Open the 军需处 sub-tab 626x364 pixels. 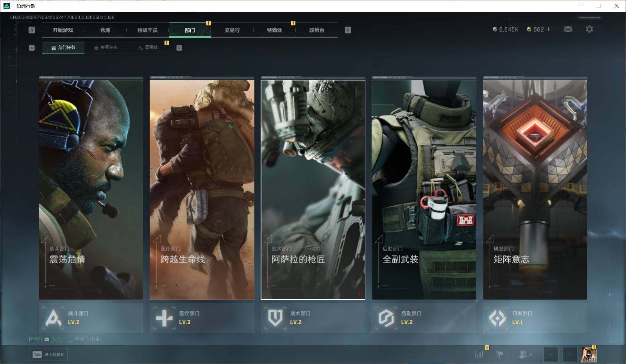click(148, 48)
